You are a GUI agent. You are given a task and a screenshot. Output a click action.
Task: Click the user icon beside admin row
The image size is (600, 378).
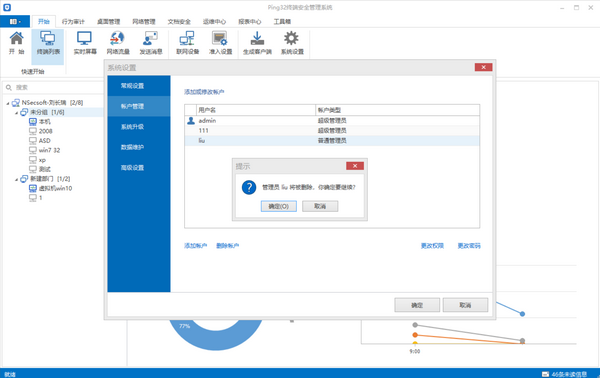coord(191,121)
